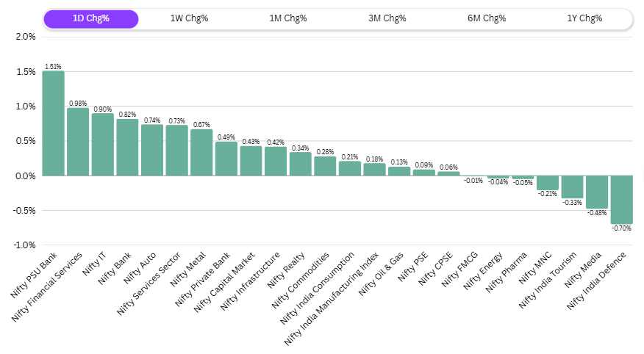
Task: Click the Nifty PSU Bank bar
Action: (x=53, y=123)
